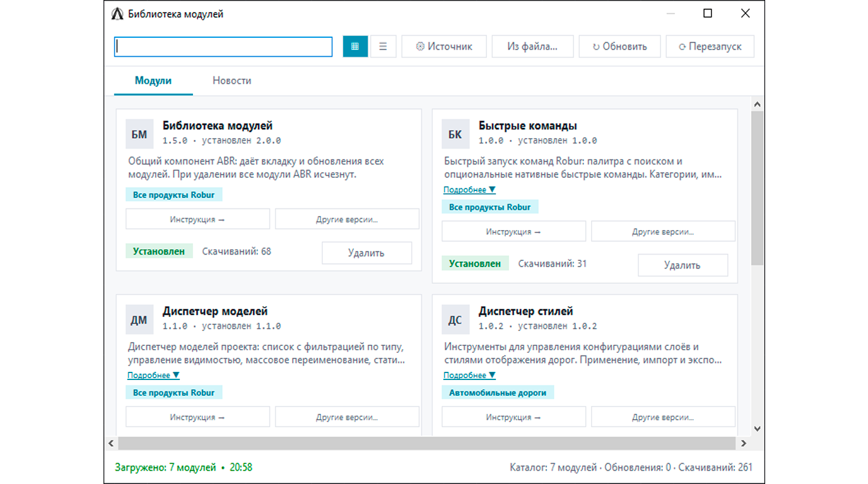Click the app logo in title bar
868x484 pixels.
point(117,14)
